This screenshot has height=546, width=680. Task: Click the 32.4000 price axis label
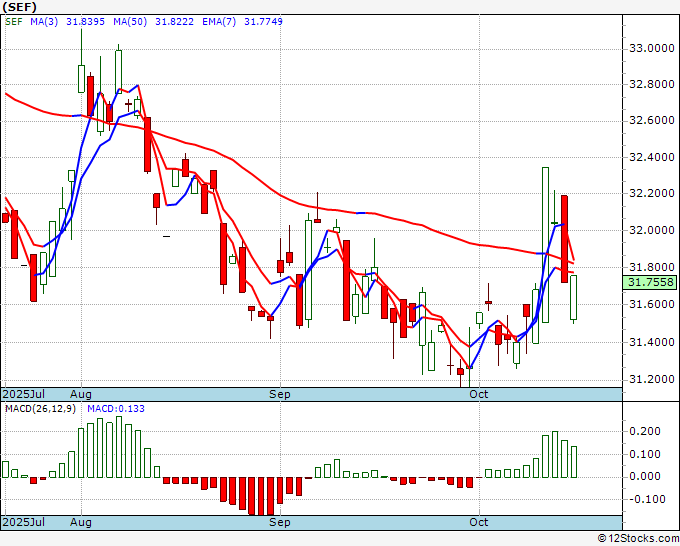tap(652, 157)
